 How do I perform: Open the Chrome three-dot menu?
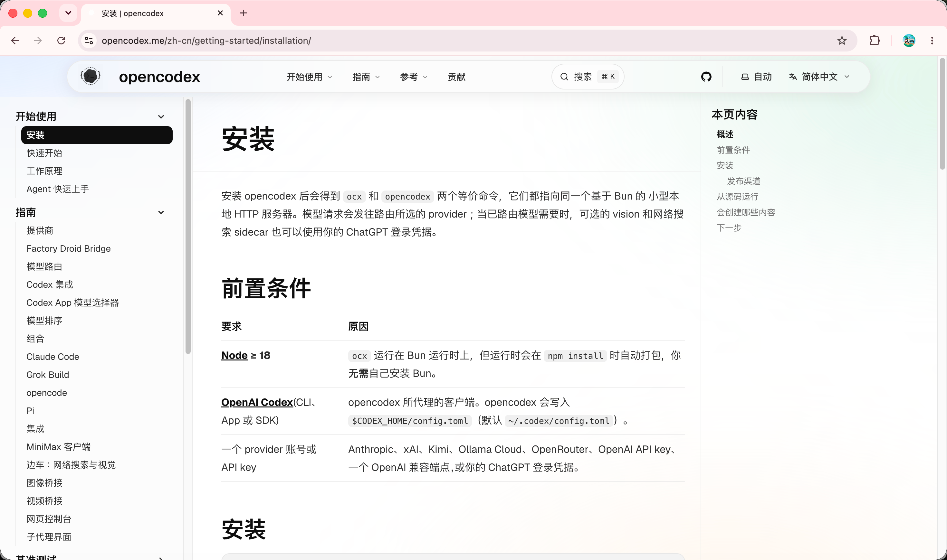tap(932, 40)
